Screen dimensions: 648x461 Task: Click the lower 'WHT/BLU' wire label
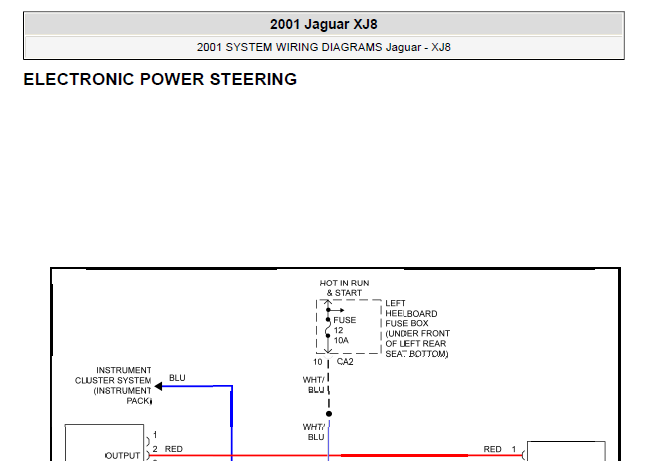314,432
